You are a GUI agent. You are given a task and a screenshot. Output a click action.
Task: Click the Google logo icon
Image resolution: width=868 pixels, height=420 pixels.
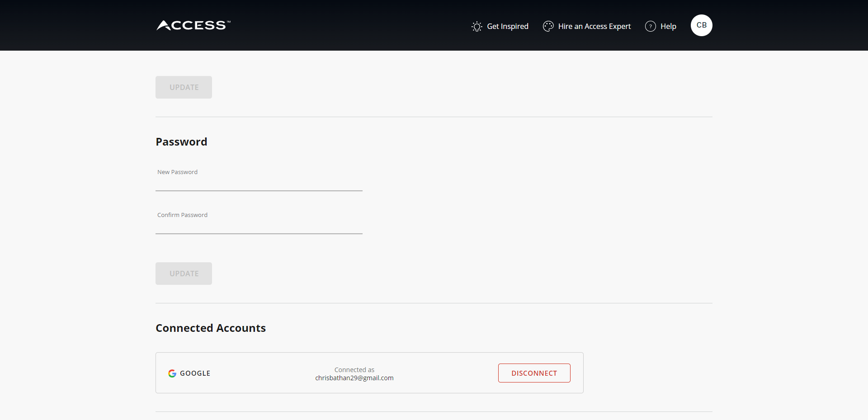(x=172, y=373)
